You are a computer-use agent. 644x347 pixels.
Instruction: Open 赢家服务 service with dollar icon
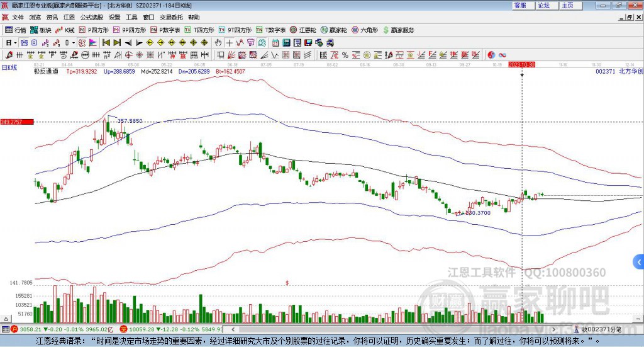pos(398,30)
